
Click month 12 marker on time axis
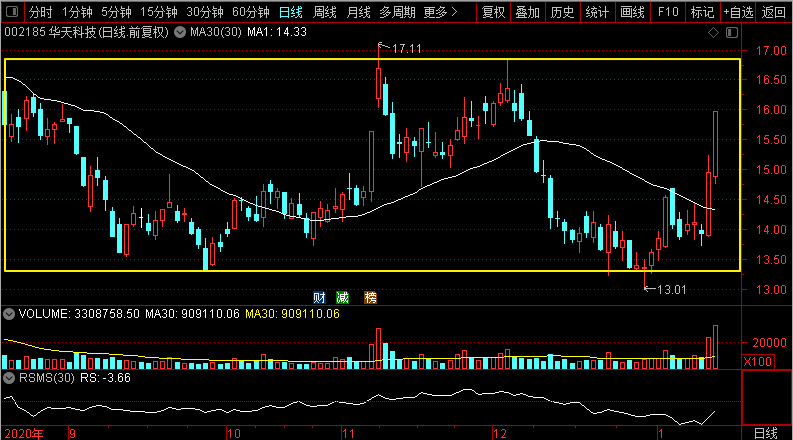click(500, 433)
